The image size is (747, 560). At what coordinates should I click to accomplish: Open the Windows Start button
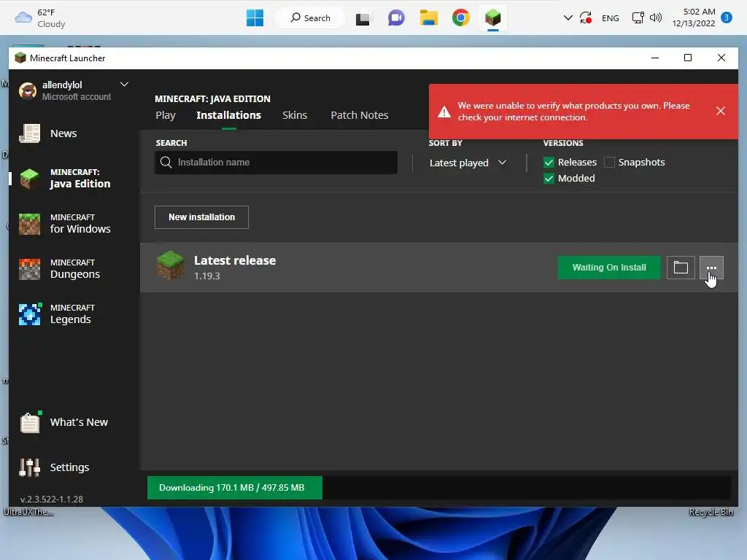click(255, 18)
